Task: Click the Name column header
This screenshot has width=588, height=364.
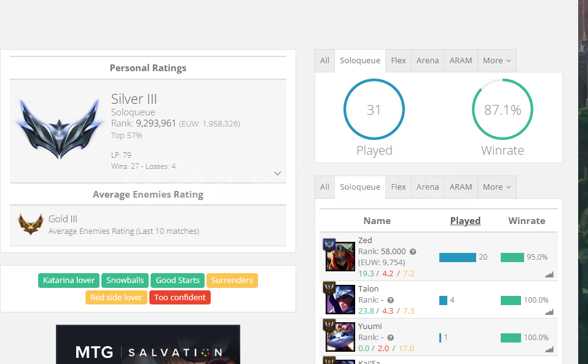Action: point(377,221)
